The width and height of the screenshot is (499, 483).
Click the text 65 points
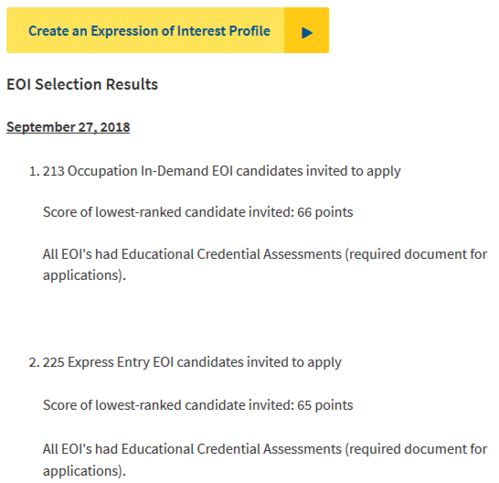[x=325, y=405]
